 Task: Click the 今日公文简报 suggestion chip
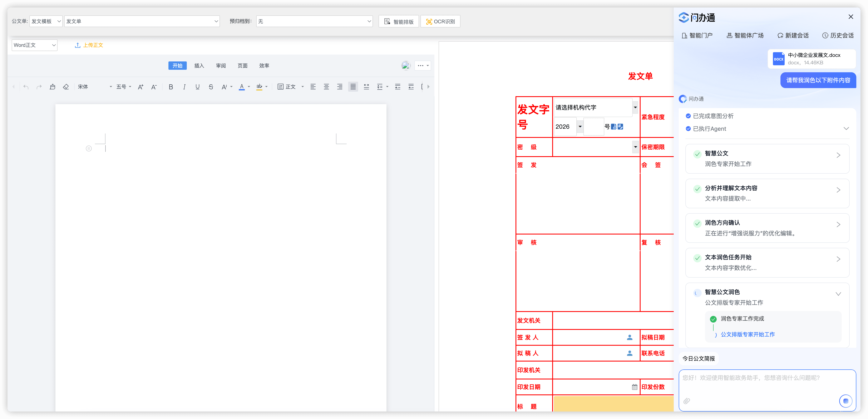[x=699, y=358]
